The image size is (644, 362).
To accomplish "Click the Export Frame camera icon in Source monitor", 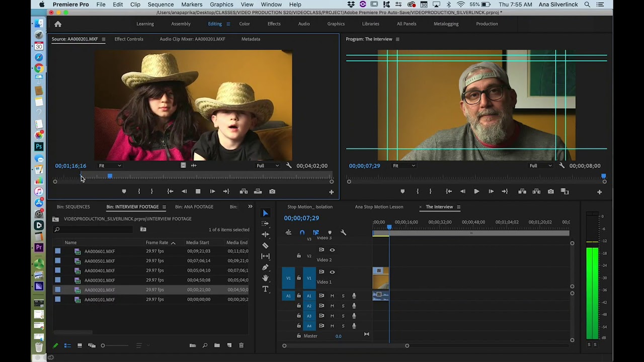I will (x=272, y=191).
